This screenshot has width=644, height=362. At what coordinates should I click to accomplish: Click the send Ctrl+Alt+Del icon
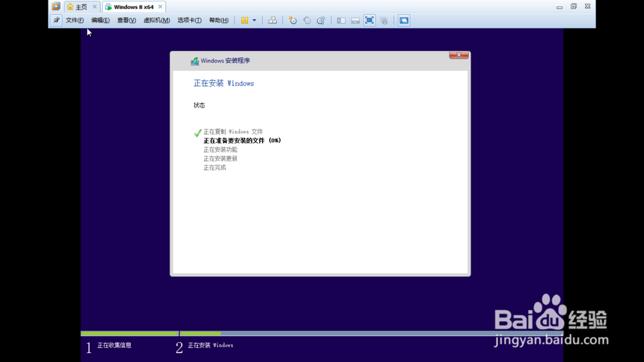pos(272,20)
